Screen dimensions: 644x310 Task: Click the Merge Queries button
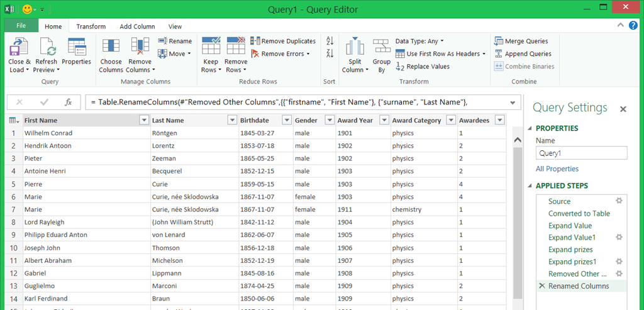(x=521, y=41)
